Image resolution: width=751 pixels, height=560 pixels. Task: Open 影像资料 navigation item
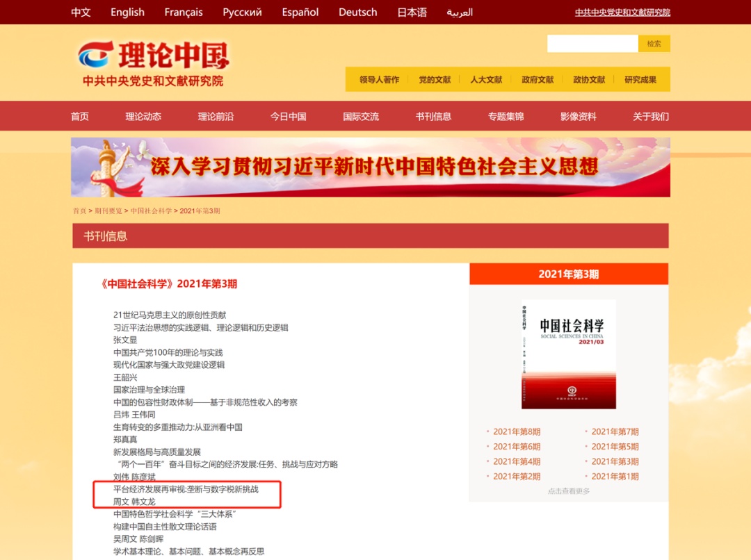579,116
